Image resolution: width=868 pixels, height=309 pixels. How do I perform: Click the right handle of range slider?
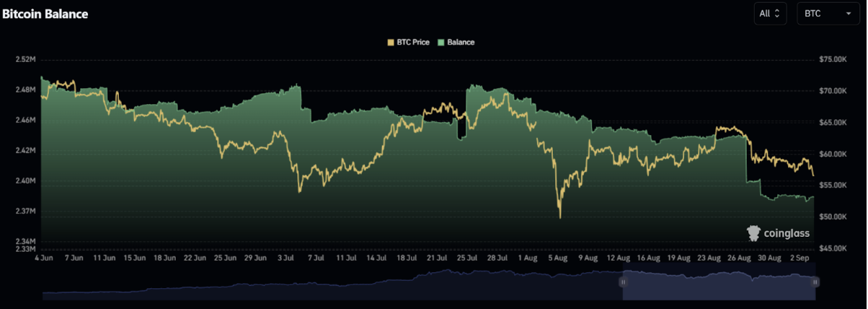(815, 283)
